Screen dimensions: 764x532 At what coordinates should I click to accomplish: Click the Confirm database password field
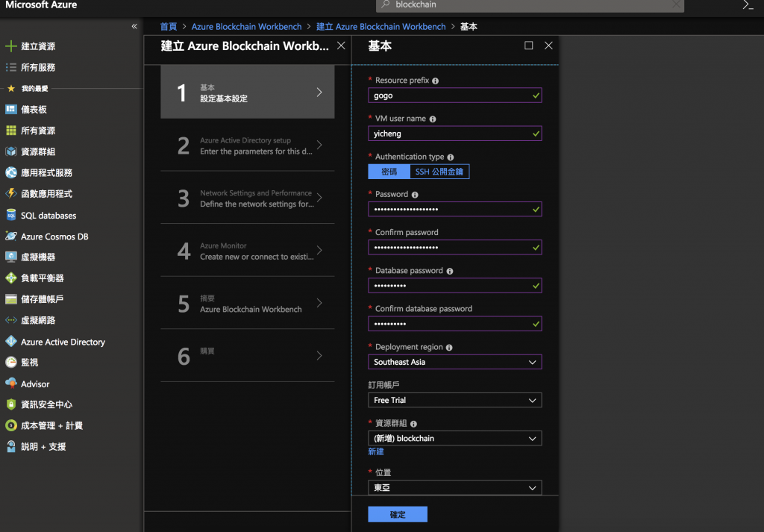click(x=454, y=324)
